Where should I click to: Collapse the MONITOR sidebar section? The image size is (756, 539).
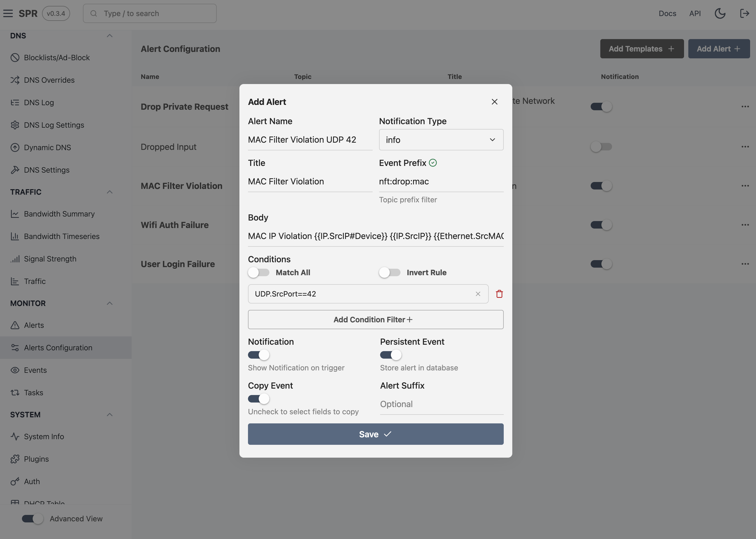click(109, 303)
